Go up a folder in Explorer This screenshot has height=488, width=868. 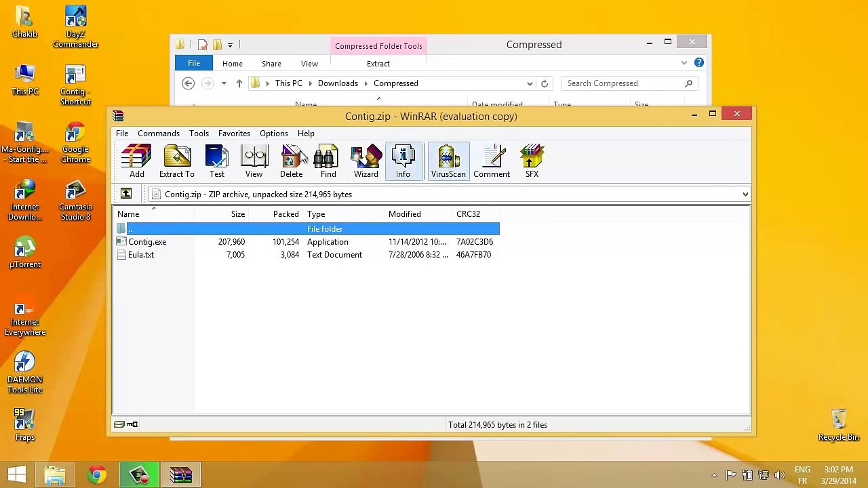tap(239, 83)
